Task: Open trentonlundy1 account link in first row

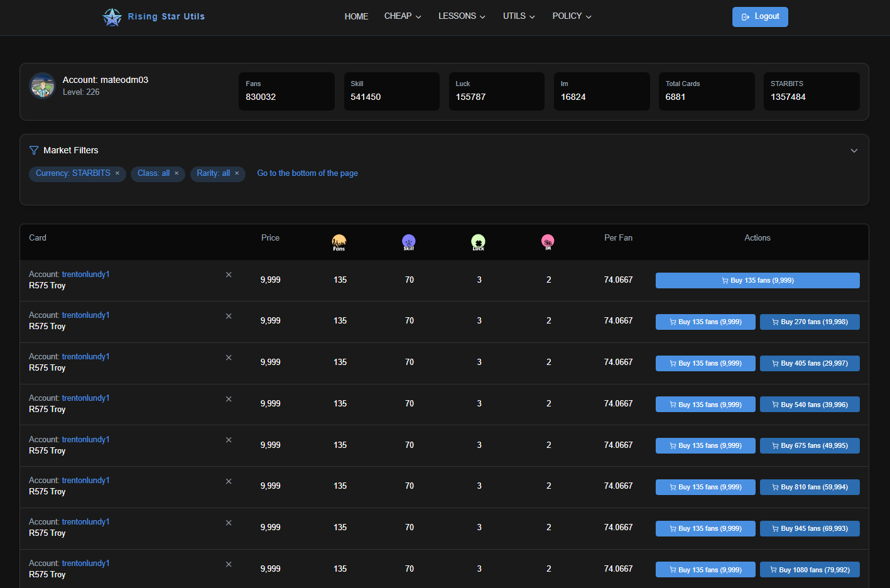Action: tap(85, 275)
